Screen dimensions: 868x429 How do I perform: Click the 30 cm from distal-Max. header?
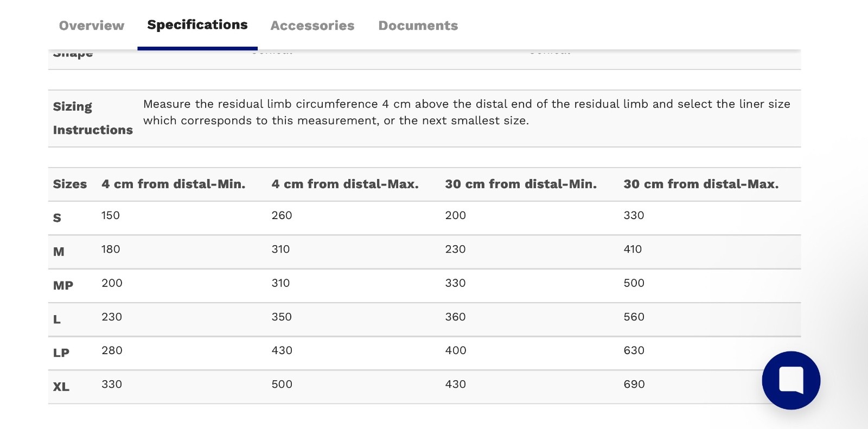click(x=701, y=184)
